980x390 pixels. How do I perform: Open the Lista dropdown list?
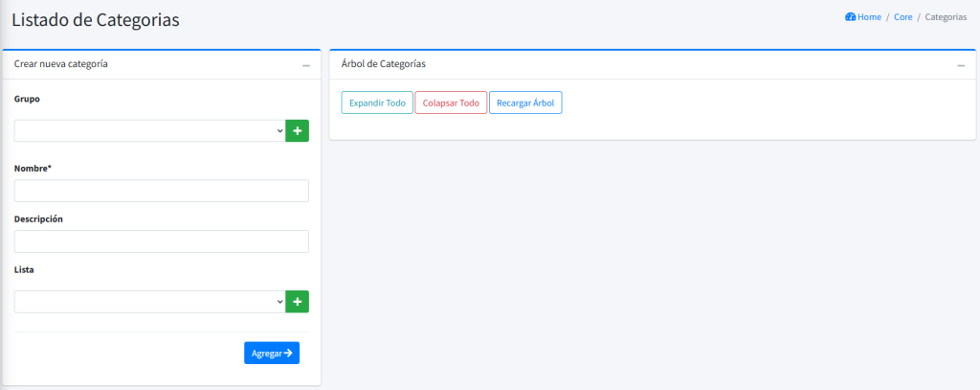(x=149, y=302)
